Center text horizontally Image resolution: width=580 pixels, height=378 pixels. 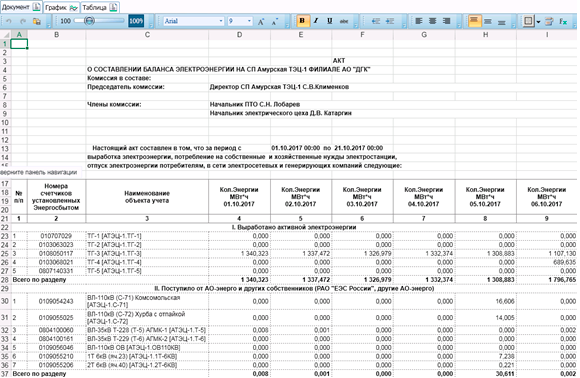point(432,21)
